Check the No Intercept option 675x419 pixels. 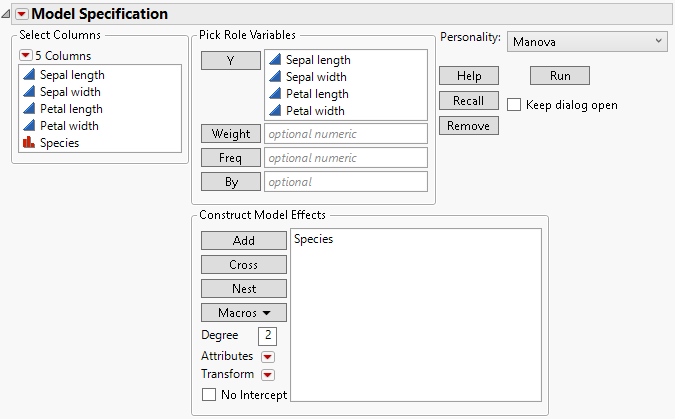pos(208,395)
